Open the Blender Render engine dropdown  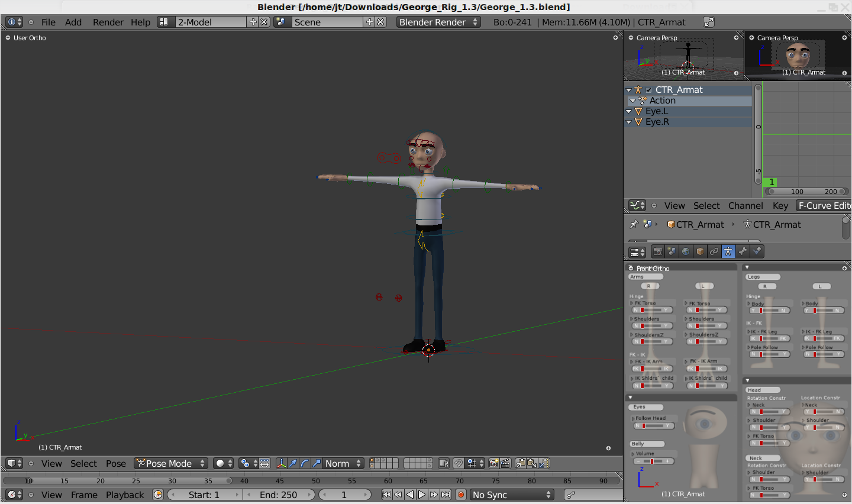[438, 22]
